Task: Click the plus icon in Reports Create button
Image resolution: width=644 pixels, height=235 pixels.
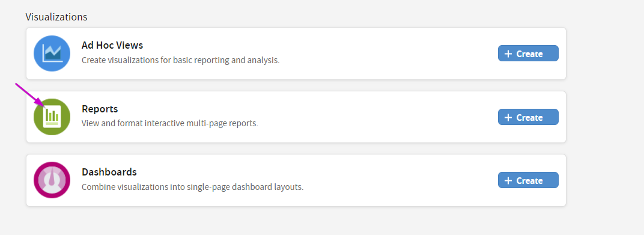Action: (x=508, y=118)
